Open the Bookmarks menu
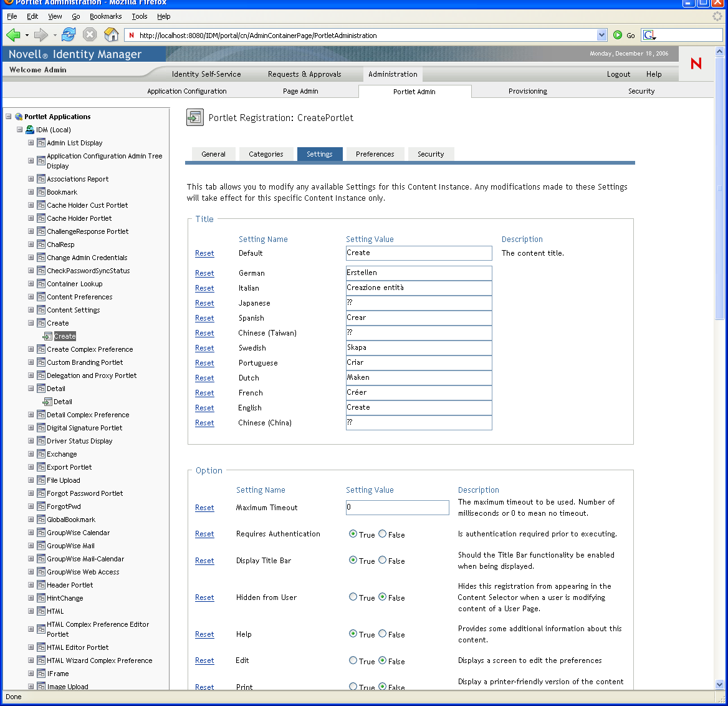 click(x=105, y=16)
